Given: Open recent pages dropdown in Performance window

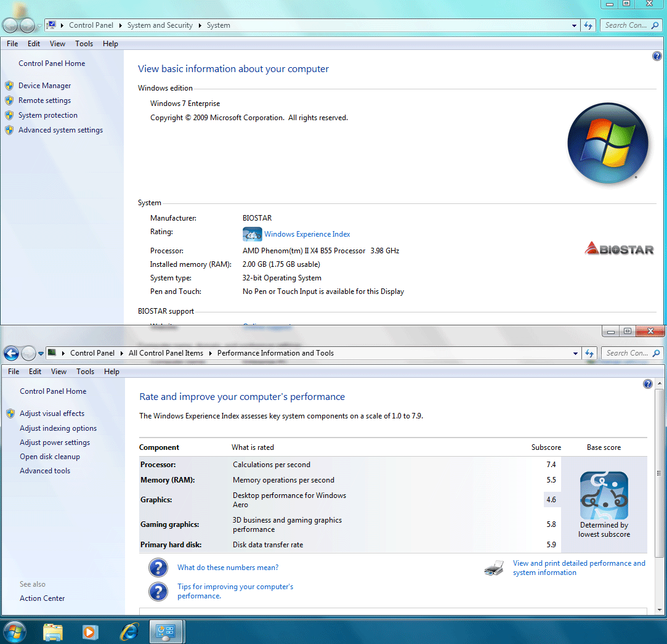Looking at the screenshot, I should (x=41, y=353).
